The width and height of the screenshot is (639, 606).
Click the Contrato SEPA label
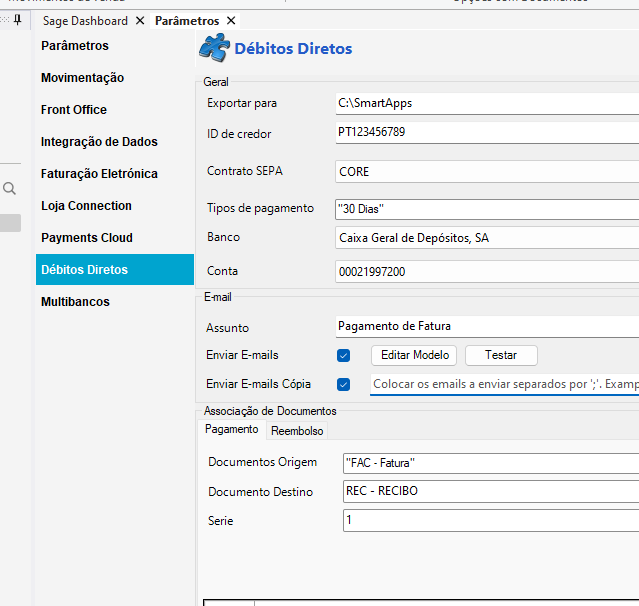point(245,171)
